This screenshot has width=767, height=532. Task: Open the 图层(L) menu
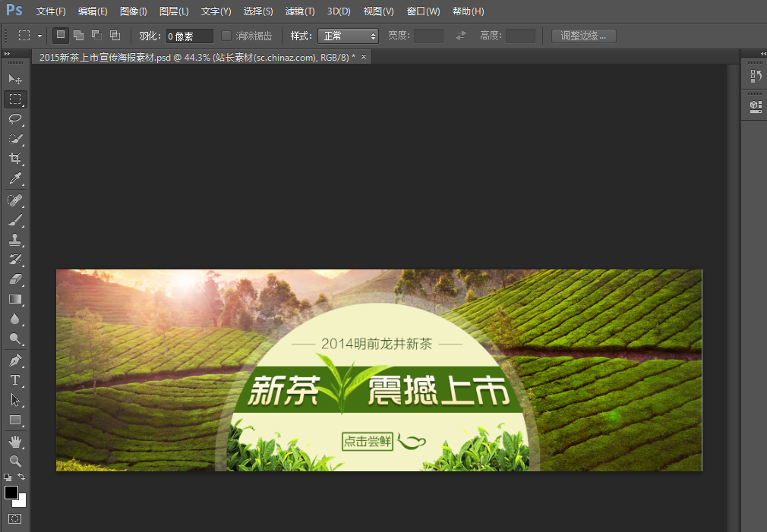pos(174,11)
